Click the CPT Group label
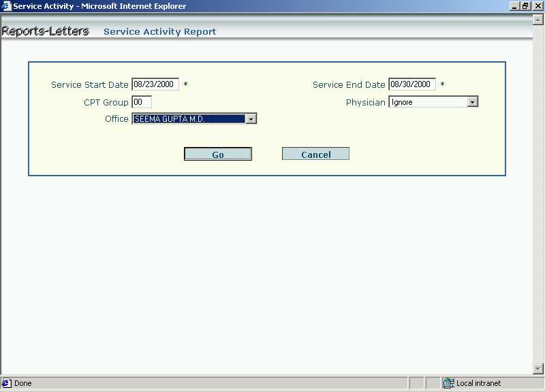The image size is (545, 392). [x=106, y=103]
